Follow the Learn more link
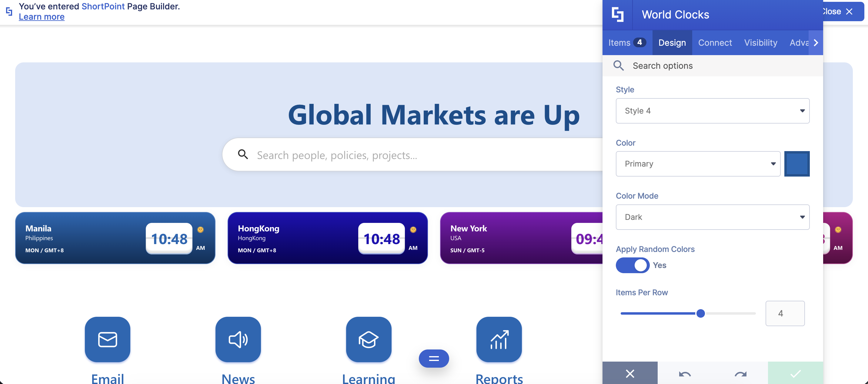 [42, 17]
